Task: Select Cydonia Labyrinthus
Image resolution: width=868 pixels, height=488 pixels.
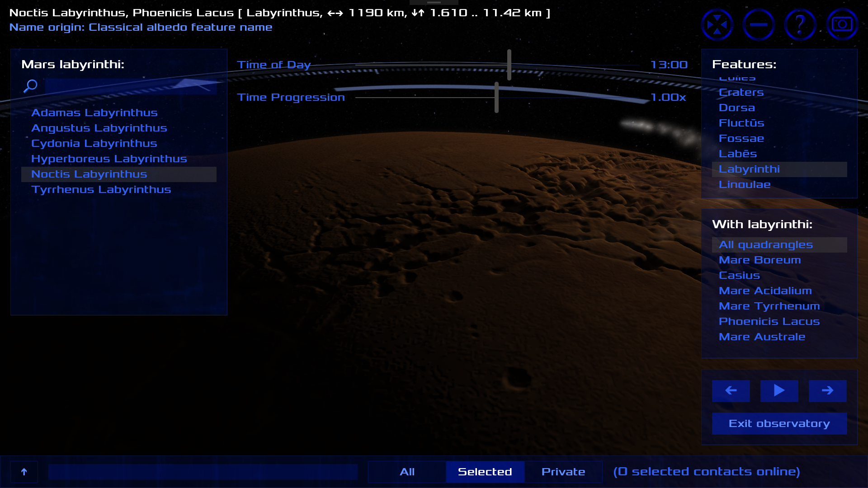Action: 119,144
